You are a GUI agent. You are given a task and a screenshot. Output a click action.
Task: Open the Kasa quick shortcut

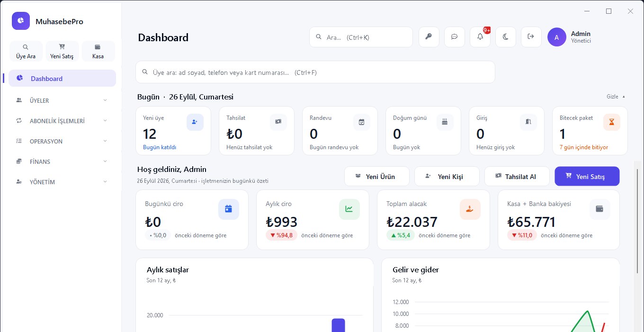pyautogui.click(x=98, y=51)
